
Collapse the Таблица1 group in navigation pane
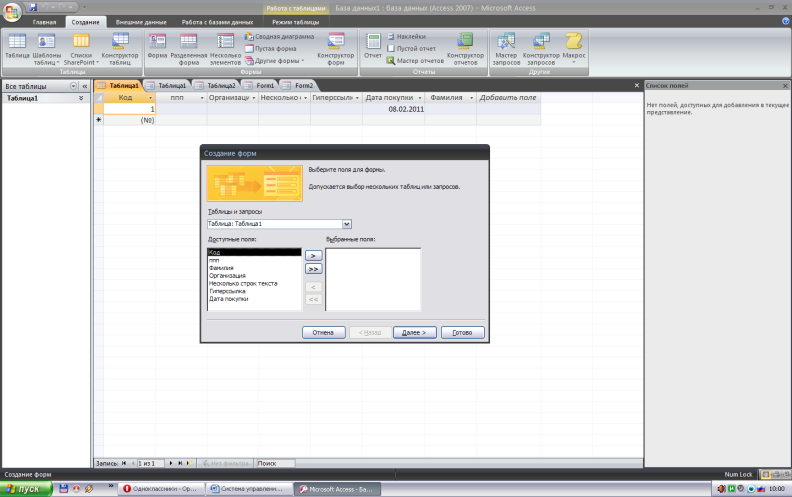coord(81,98)
